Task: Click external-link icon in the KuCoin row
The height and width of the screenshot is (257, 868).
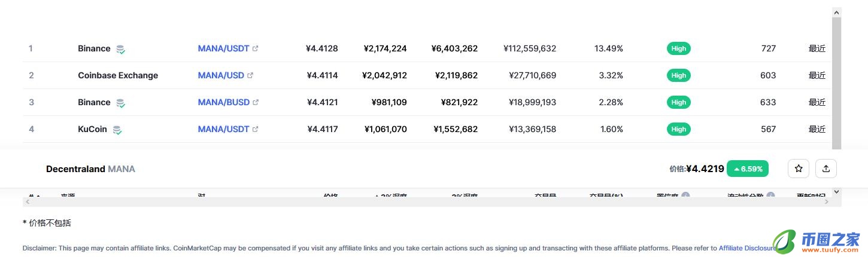Action: (255, 129)
